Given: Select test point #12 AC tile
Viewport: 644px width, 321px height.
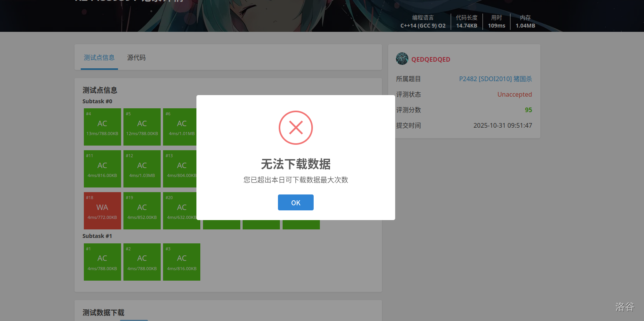Looking at the screenshot, I should click(x=142, y=169).
